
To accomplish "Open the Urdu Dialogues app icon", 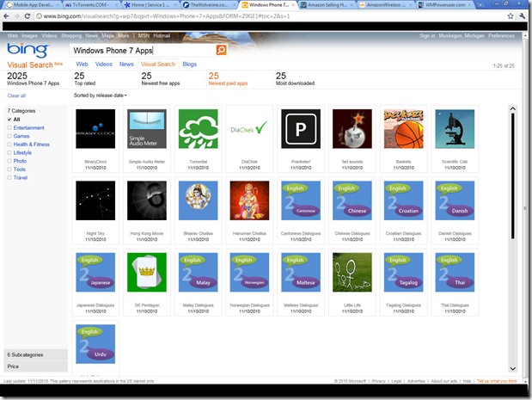I will pyautogui.click(x=95, y=343).
